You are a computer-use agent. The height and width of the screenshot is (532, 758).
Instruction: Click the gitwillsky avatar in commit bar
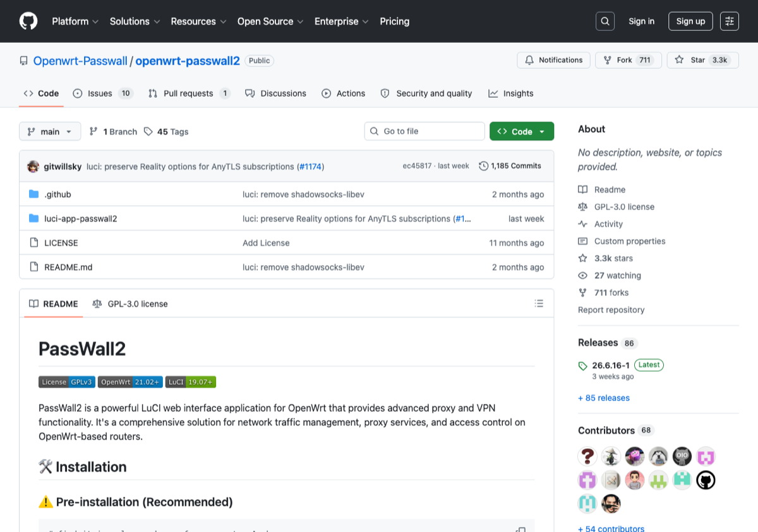(33, 167)
